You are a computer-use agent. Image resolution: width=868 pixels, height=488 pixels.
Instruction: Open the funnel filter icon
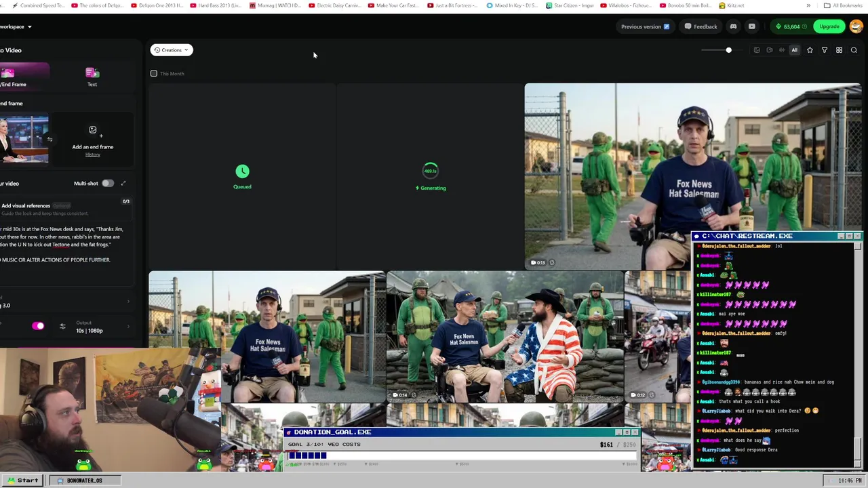[825, 50]
